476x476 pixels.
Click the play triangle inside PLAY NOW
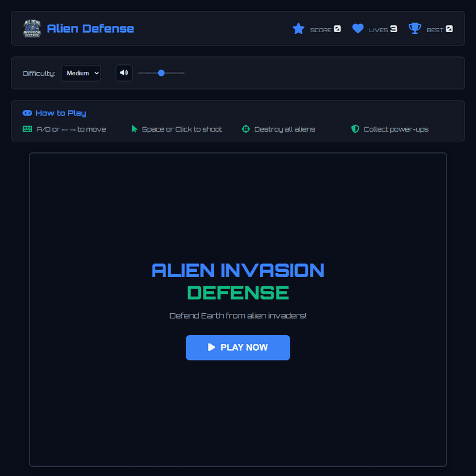tap(213, 347)
